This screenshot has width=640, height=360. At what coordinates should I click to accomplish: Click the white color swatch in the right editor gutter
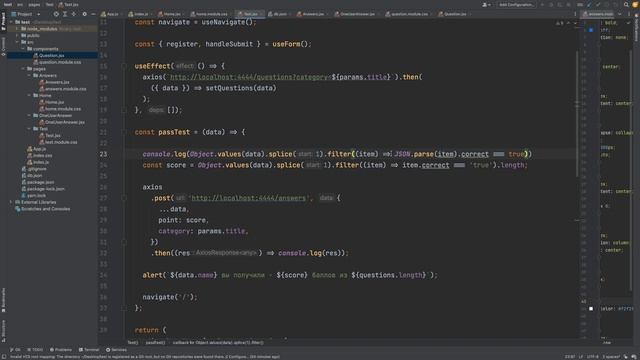(591, 309)
